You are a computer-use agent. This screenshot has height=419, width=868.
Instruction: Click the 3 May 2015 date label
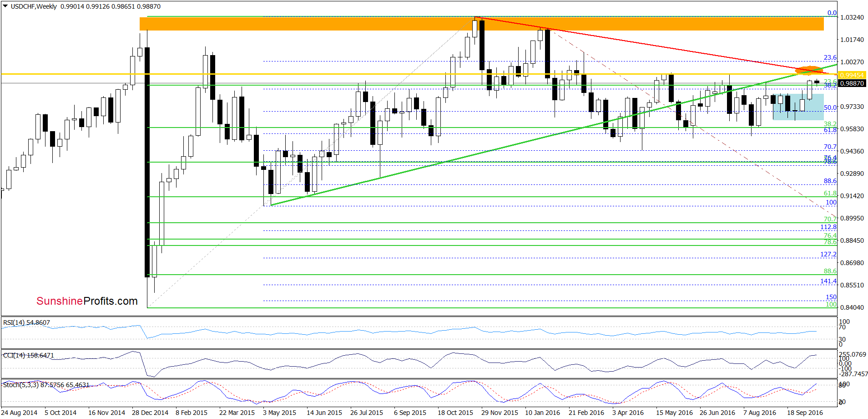279,413
